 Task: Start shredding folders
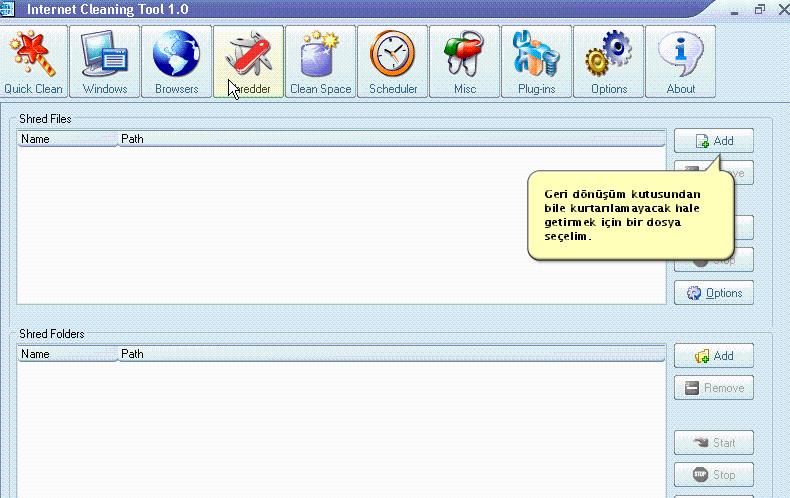tap(714, 443)
